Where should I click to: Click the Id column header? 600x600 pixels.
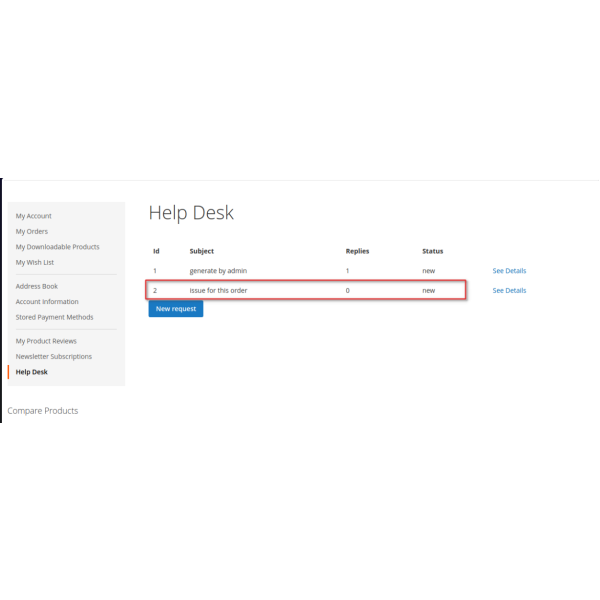(x=156, y=251)
